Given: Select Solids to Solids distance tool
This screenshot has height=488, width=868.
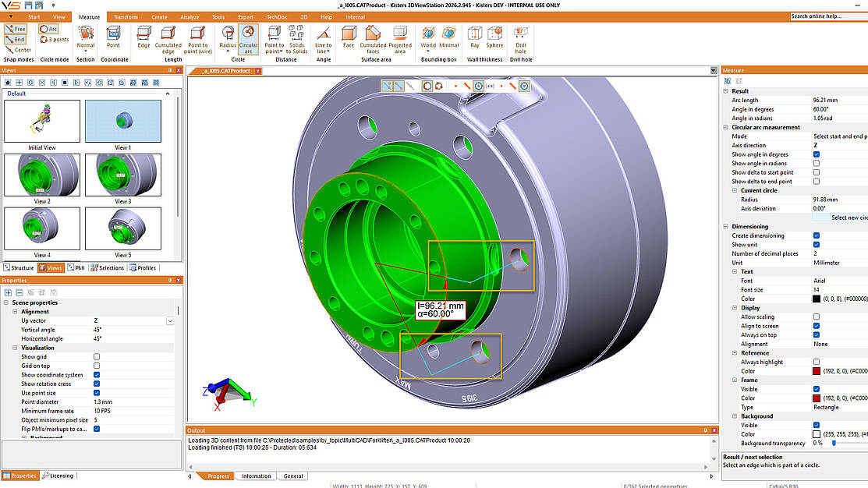Looking at the screenshot, I should (x=296, y=39).
